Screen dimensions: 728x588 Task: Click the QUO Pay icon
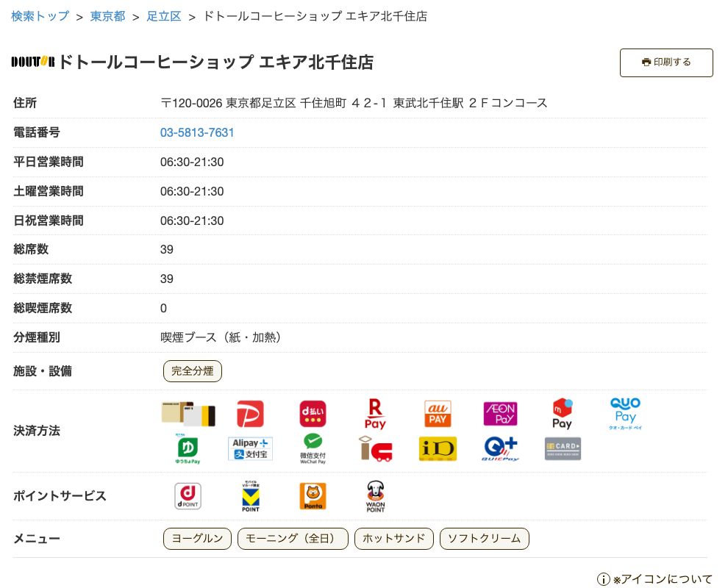tap(625, 414)
